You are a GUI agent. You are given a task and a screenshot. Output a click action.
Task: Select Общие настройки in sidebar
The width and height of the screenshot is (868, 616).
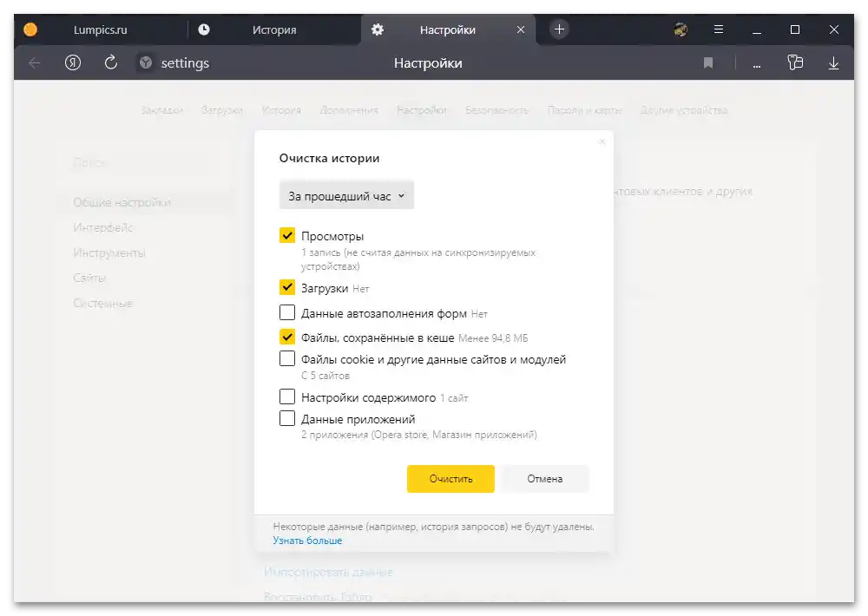tap(122, 202)
